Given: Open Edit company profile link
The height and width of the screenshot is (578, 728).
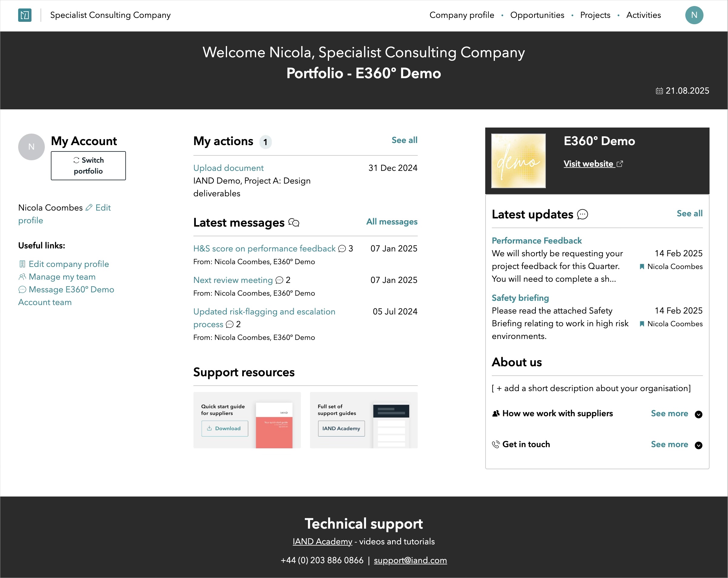Looking at the screenshot, I should pos(69,264).
